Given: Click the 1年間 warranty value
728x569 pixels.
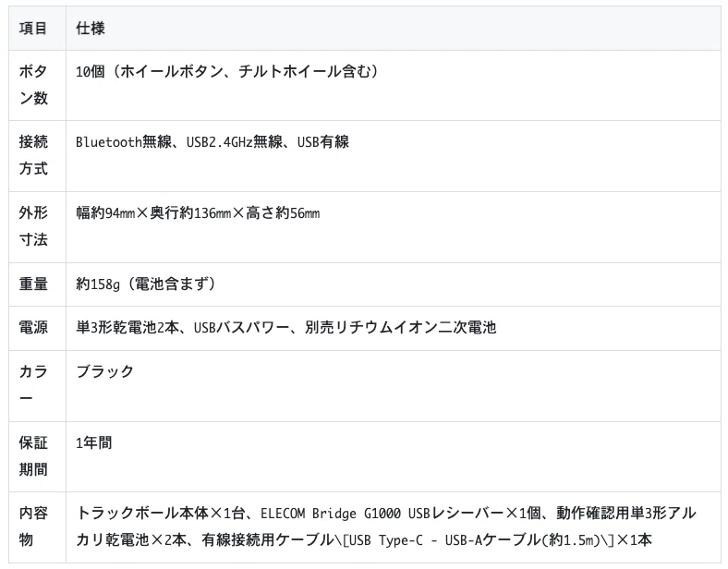Looking at the screenshot, I should (x=94, y=442).
